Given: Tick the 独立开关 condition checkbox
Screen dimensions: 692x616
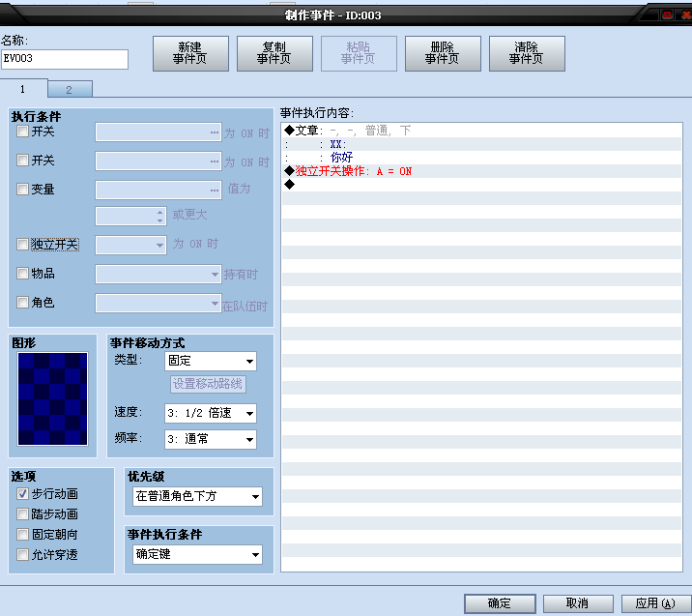Looking at the screenshot, I should click(x=22, y=245).
